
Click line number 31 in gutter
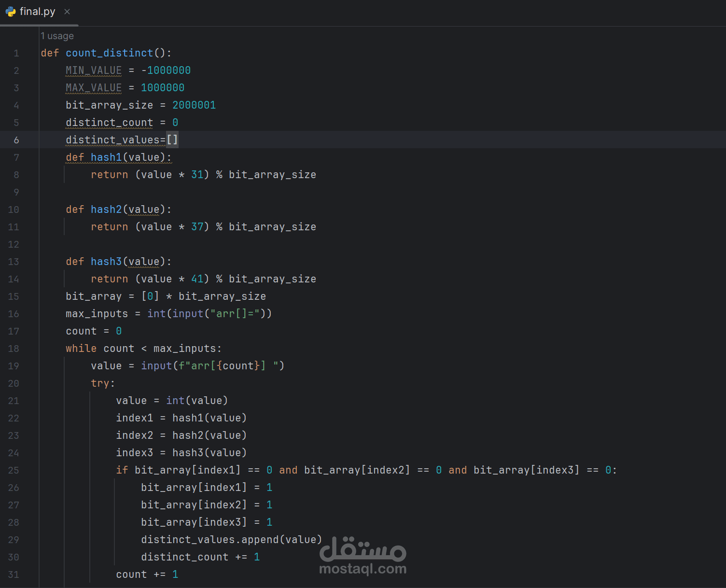14,574
